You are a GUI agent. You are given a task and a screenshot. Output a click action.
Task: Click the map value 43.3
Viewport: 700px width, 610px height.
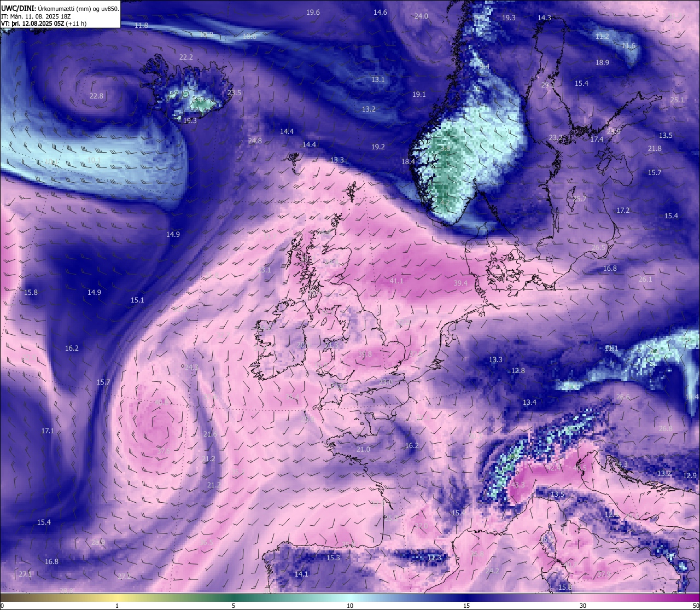click(x=517, y=485)
